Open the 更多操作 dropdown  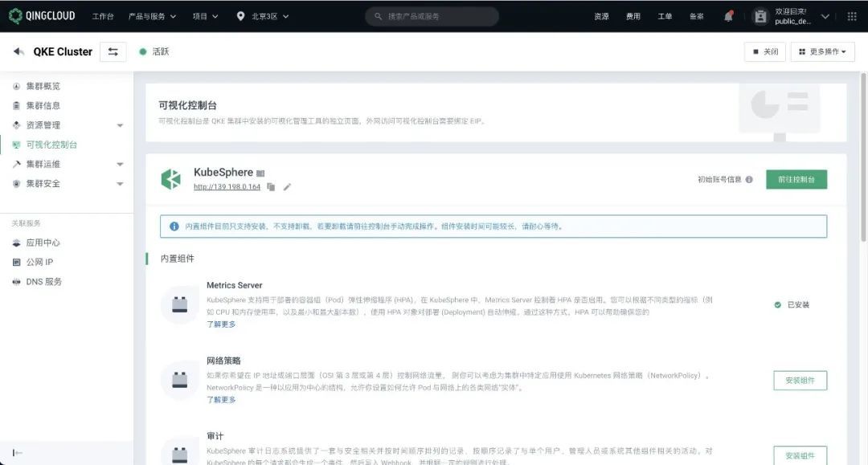click(x=822, y=51)
